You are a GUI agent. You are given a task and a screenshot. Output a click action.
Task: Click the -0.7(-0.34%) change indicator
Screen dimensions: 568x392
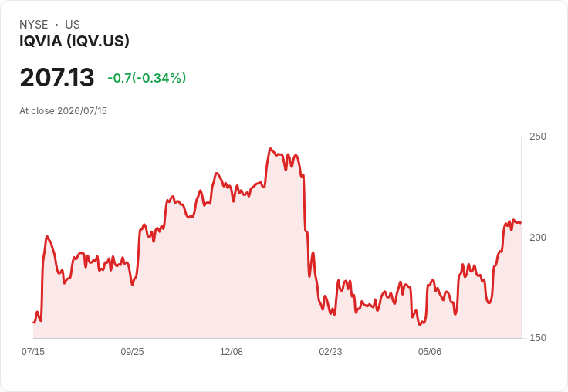pos(147,78)
